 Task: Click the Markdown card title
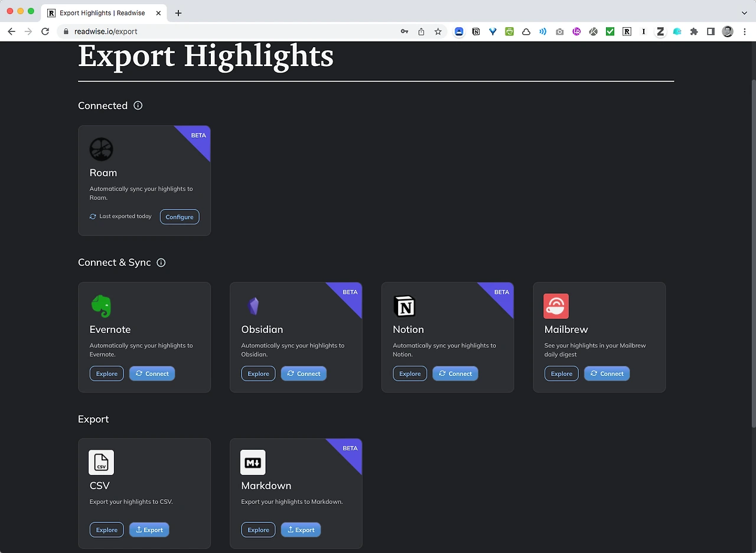coord(266,486)
